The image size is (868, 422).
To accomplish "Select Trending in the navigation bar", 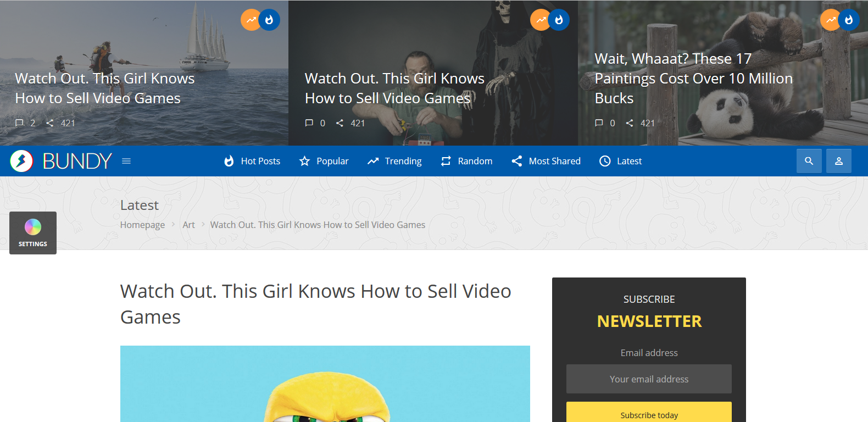I will coord(394,161).
